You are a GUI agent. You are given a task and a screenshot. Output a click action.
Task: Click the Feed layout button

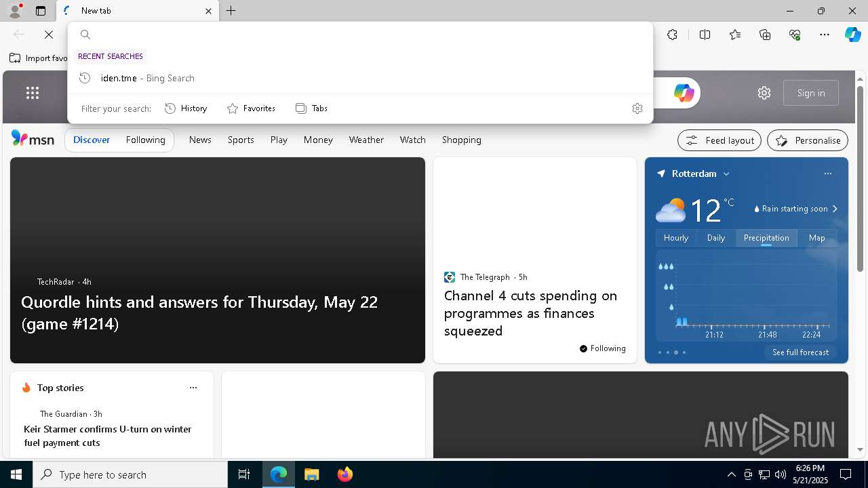pos(719,140)
